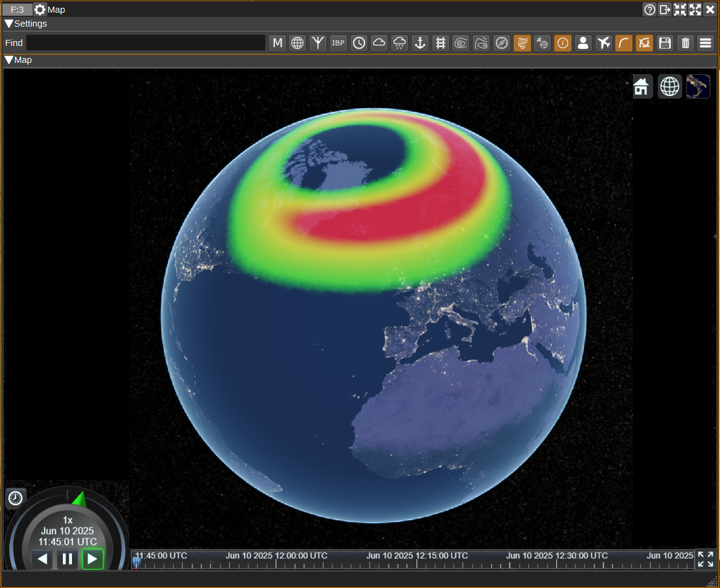The image size is (720, 588).
Task: Toggle display of item names
Action: [x=563, y=43]
